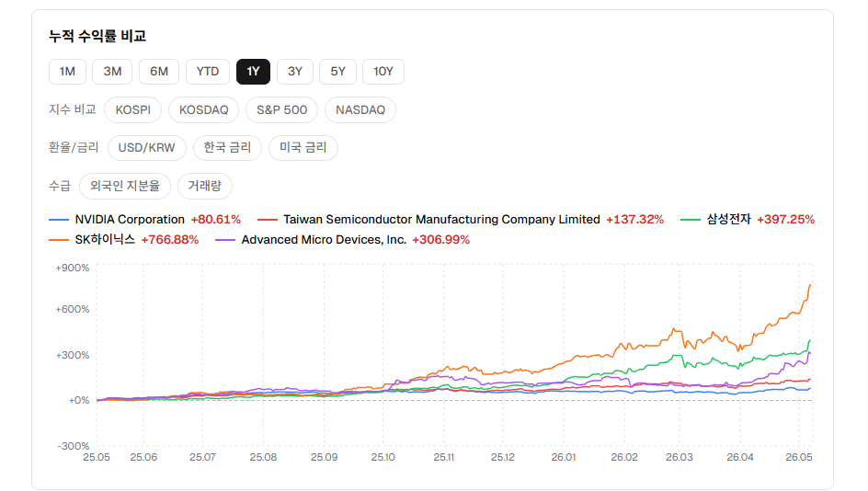Select the 3M period tab
Viewport: 868px width, 491px height.
[x=112, y=72]
